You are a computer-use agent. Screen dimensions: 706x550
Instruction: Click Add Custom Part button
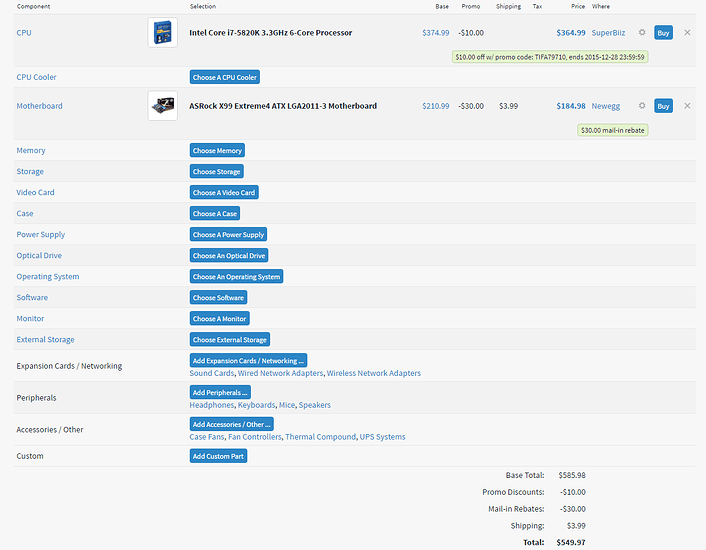pyautogui.click(x=218, y=456)
